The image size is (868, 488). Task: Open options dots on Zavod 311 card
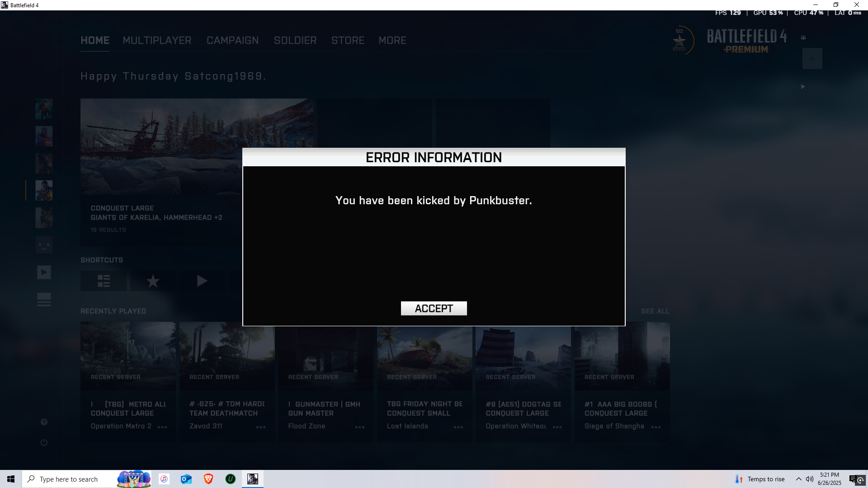pyautogui.click(x=261, y=427)
